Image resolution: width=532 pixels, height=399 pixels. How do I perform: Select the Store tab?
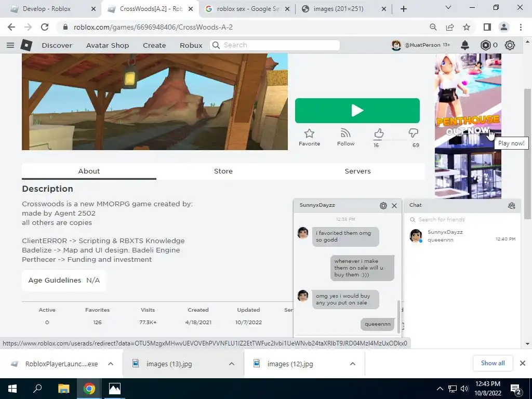pos(223,171)
